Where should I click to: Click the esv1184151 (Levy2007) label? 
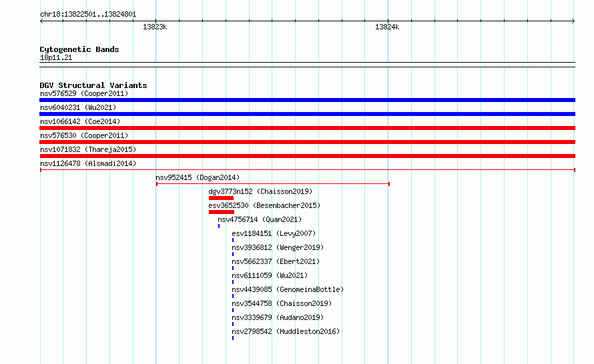point(274,233)
